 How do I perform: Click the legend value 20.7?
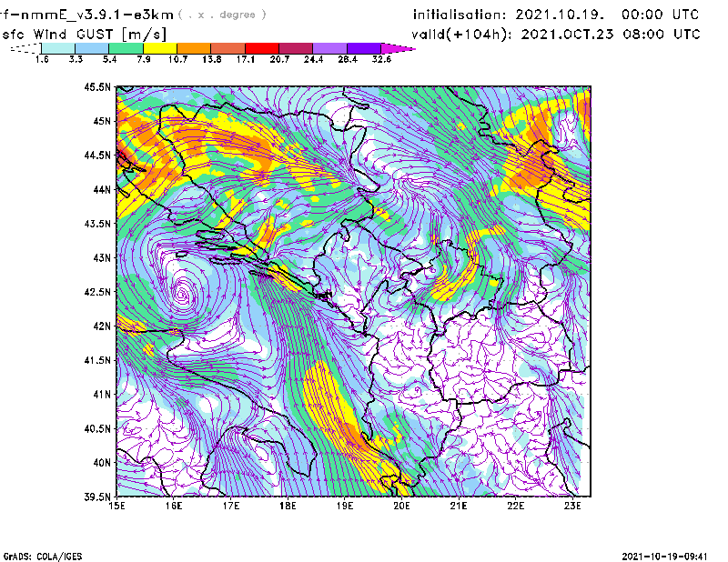pos(279,59)
